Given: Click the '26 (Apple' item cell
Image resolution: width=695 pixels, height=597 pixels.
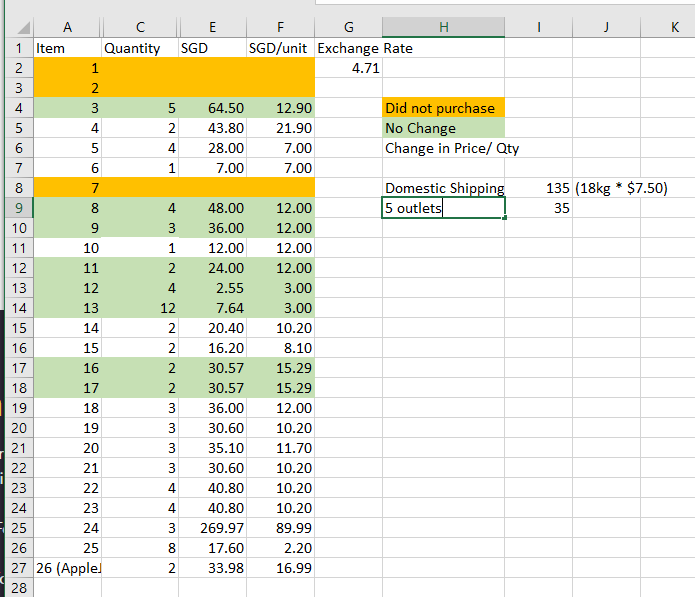Looking at the screenshot, I should (66, 568).
